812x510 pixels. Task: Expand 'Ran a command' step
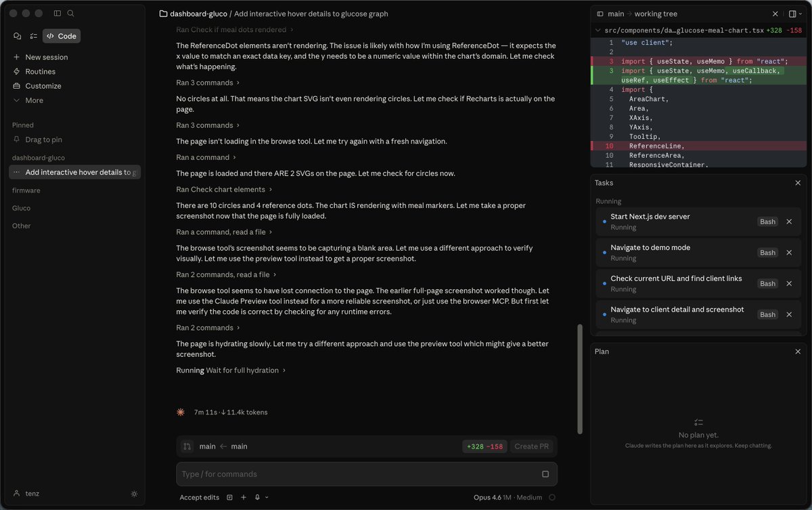pos(206,157)
